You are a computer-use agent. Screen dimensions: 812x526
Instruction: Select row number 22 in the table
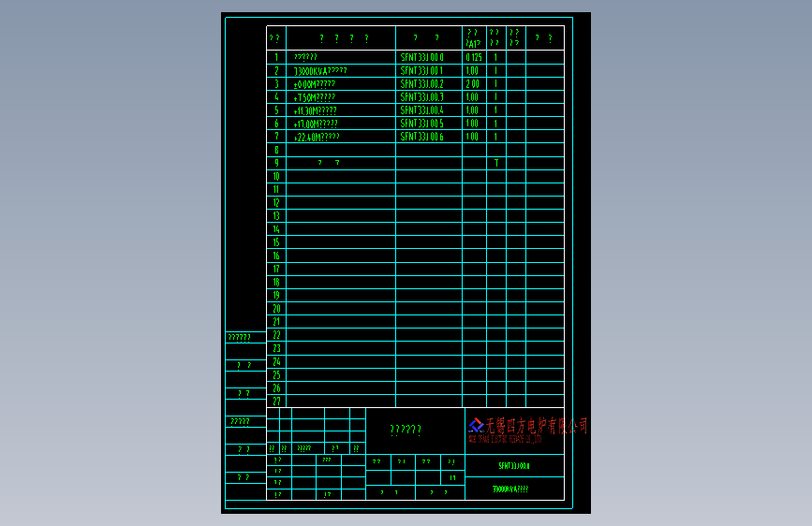click(276, 335)
